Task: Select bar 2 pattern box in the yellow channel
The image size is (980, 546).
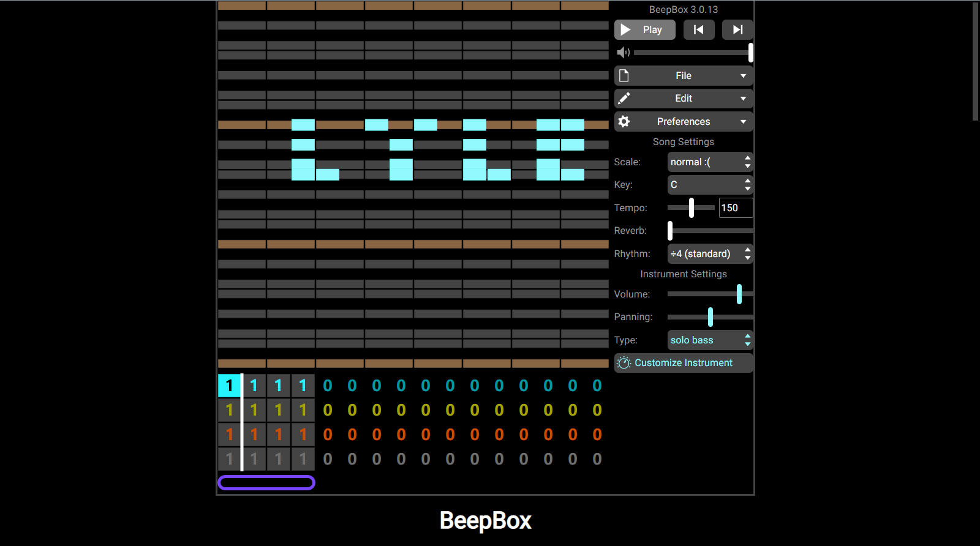Action: [x=254, y=410]
